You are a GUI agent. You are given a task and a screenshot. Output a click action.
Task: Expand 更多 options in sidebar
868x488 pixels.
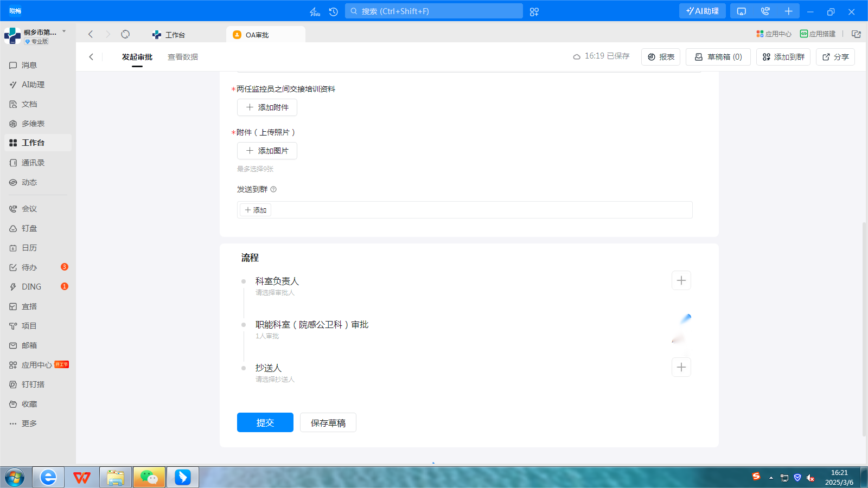coord(29,423)
